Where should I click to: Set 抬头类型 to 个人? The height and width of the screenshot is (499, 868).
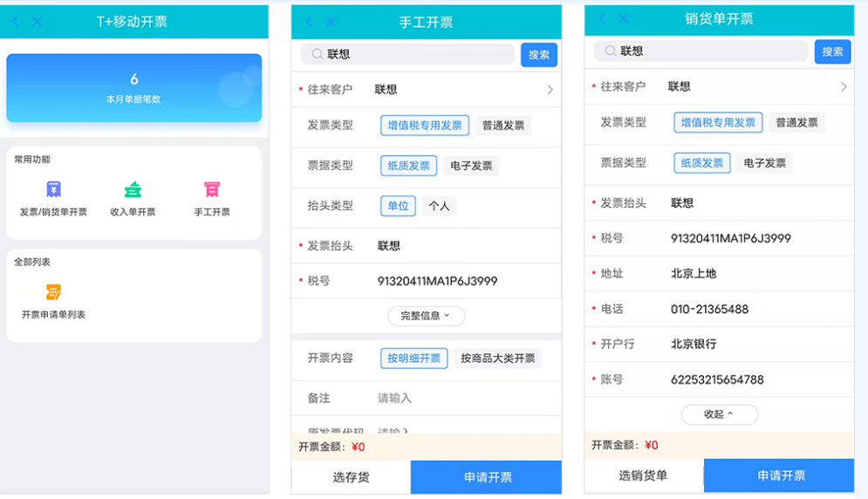click(439, 206)
